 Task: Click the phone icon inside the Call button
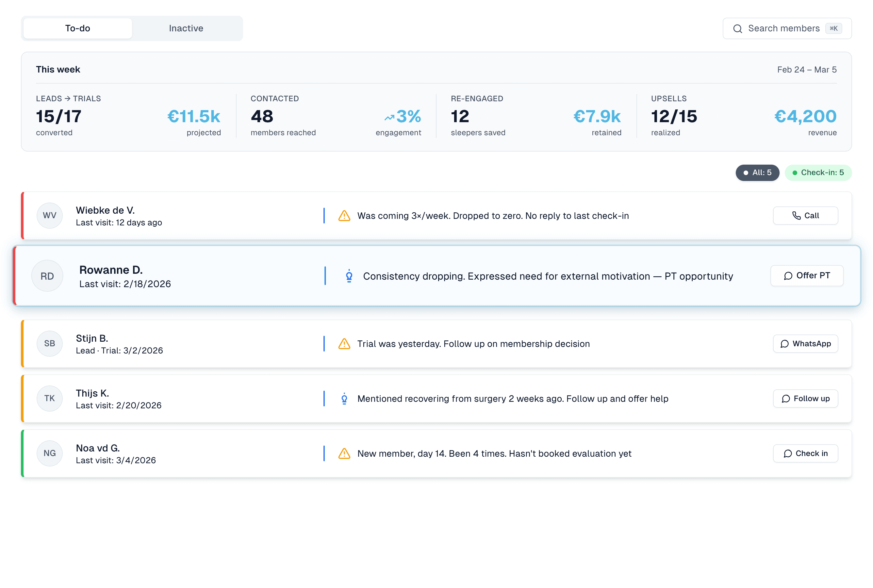797,216
